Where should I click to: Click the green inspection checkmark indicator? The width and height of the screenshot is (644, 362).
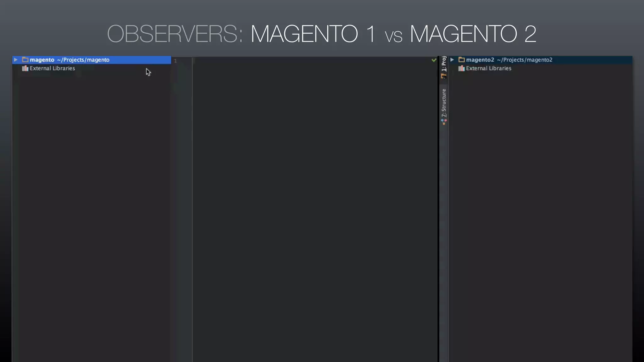[434, 60]
